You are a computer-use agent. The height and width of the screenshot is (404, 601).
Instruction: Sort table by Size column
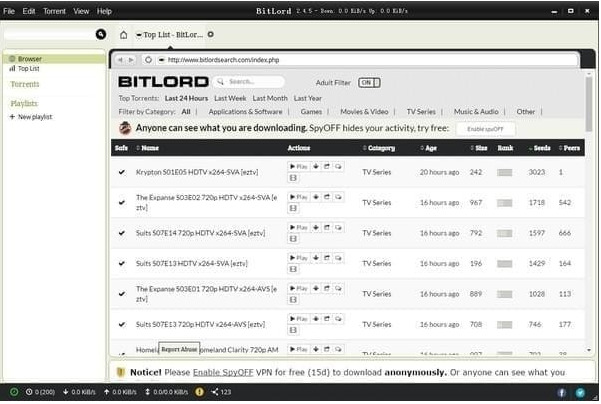coord(479,148)
